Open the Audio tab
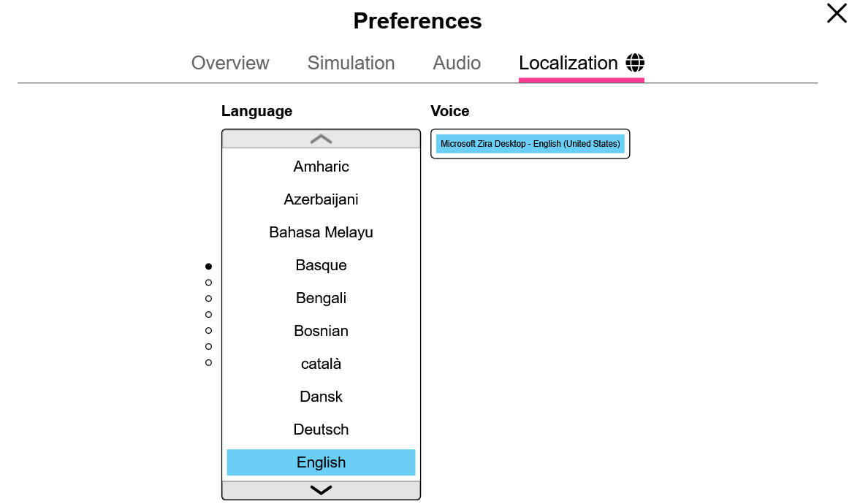The width and height of the screenshot is (852, 504). pos(457,63)
